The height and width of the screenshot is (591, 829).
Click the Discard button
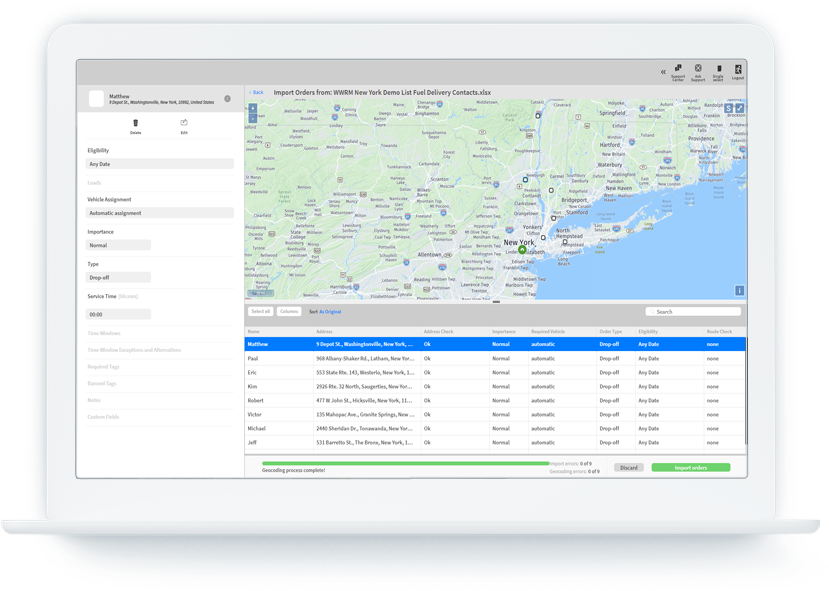pyautogui.click(x=628, y=467)
